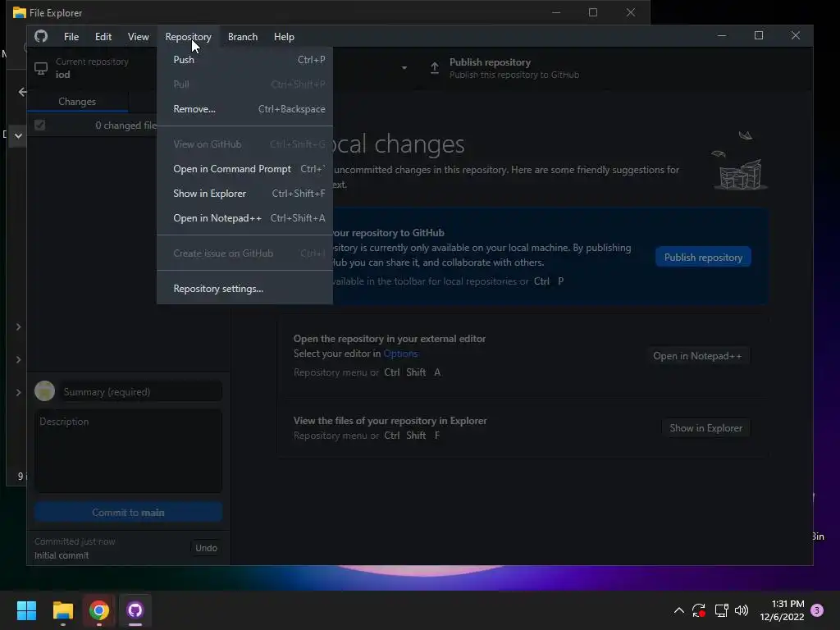The image size is (840, 630).
Task: Open the Edit menu
Action: point(103,36)
